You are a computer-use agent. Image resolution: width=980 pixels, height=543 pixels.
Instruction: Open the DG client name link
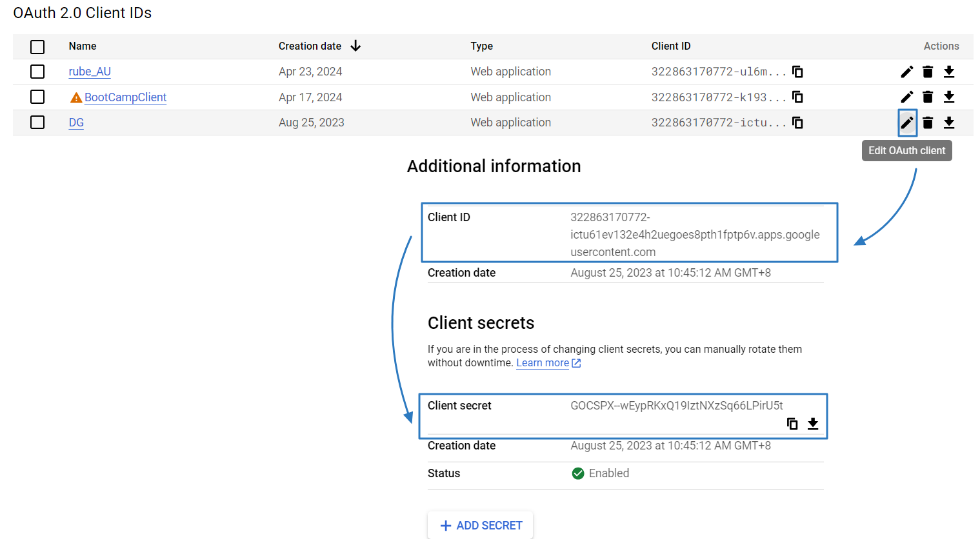76,123
